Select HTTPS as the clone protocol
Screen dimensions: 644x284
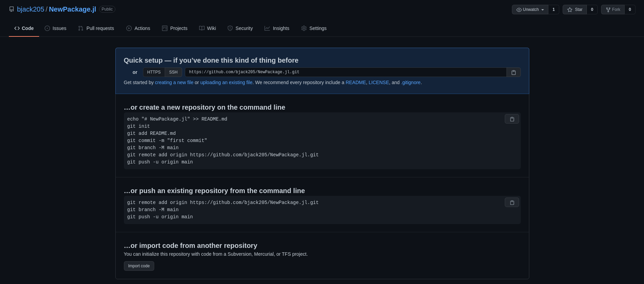[154, 72]
